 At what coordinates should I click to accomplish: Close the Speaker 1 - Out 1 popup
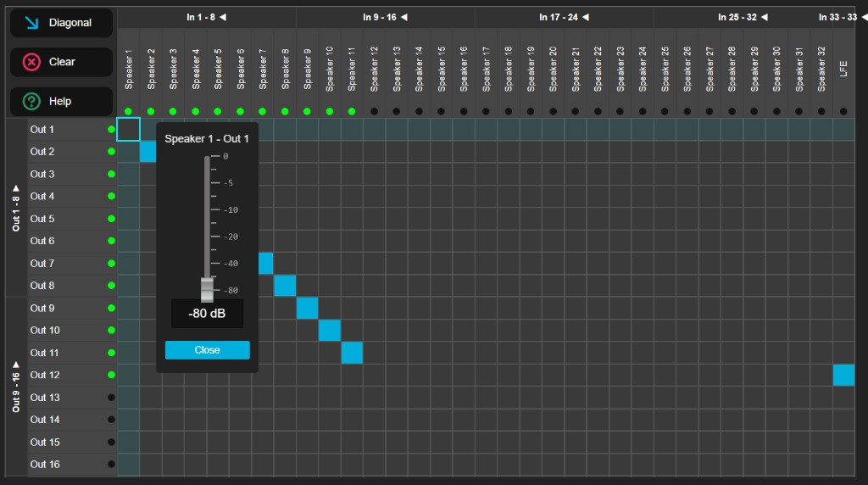click(207, 350)
